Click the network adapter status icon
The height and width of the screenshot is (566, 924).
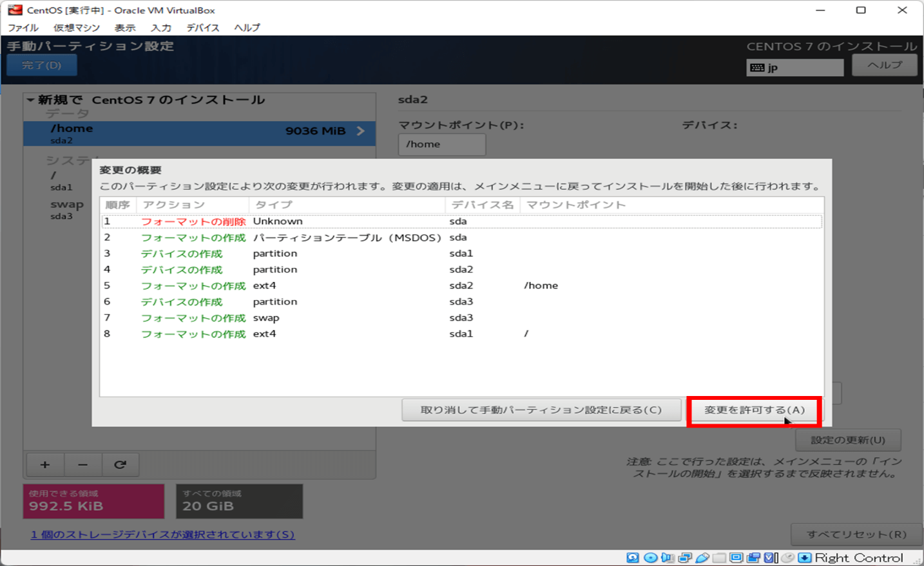tap(684, 558)
